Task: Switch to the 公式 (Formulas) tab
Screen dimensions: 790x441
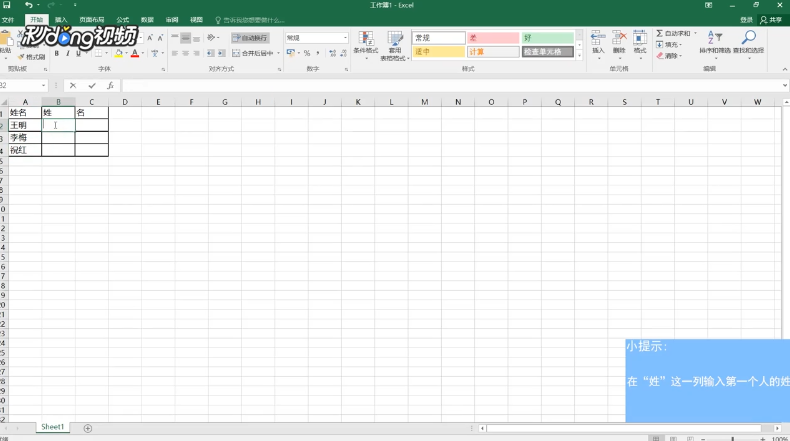Action: tap(122, 20)
